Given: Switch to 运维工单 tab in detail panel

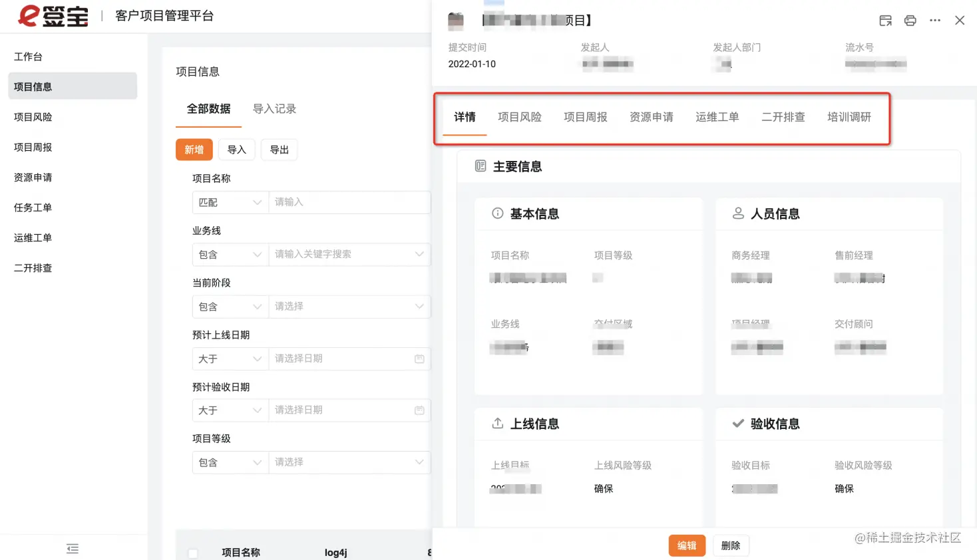Looking at the screenshot, I should pos(717,117).
